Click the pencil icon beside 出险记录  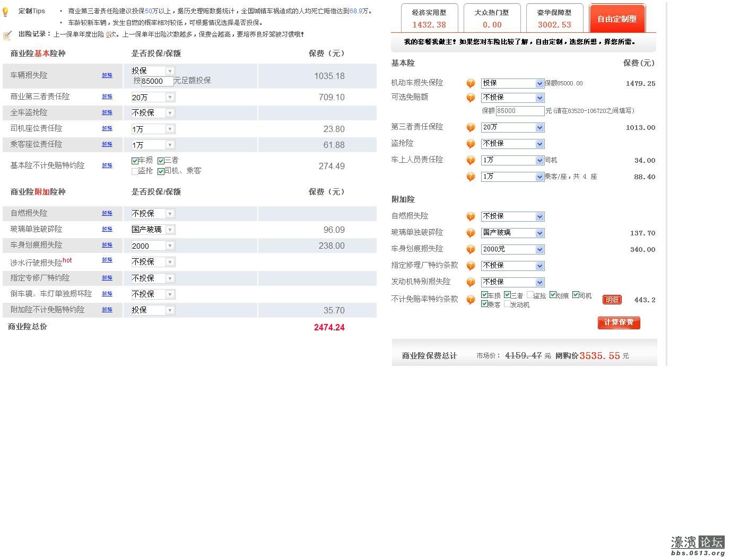(x=7, y=35)
